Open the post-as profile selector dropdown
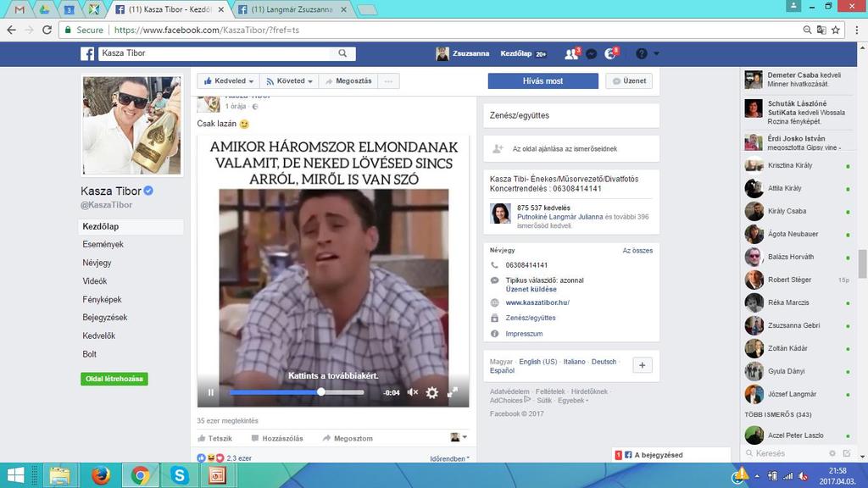 click(459, 438)
